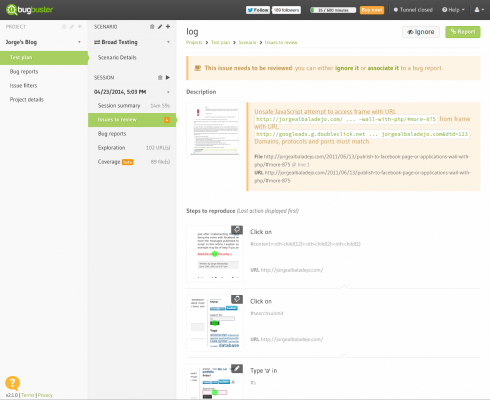This screenshot has height=400, width=490.
Task: Click the #content nth-child selector text
Action: [x=306, y=244]
